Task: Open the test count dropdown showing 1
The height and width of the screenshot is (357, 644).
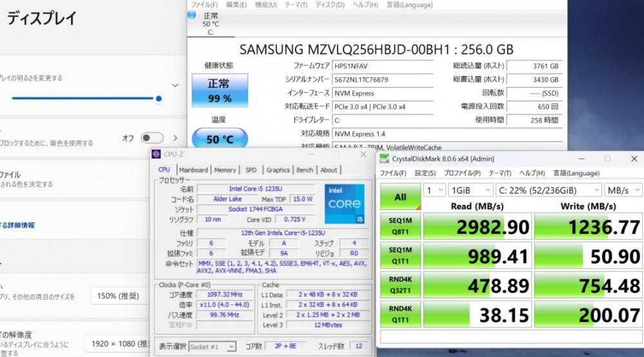Action: [434, 190]
